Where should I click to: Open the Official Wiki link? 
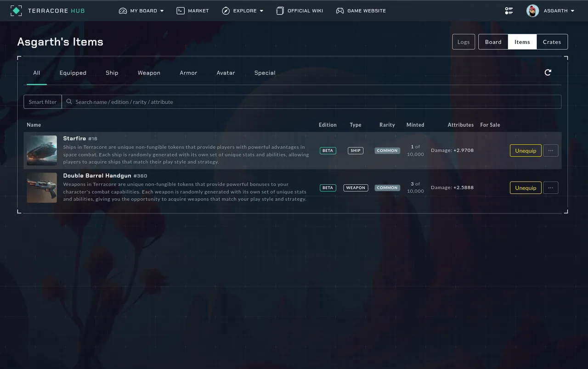pyautogui.click(x=300, y=11)
